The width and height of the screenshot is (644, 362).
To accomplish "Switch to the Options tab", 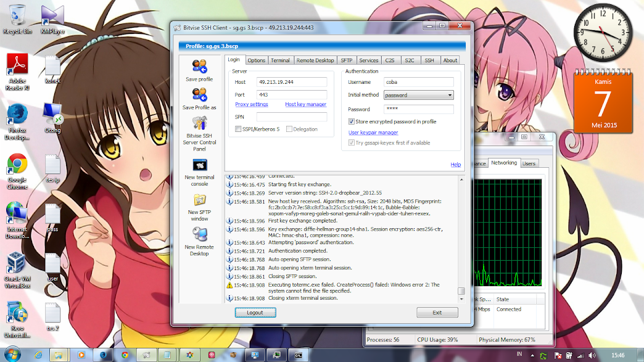I will click(x=256, y=60).
